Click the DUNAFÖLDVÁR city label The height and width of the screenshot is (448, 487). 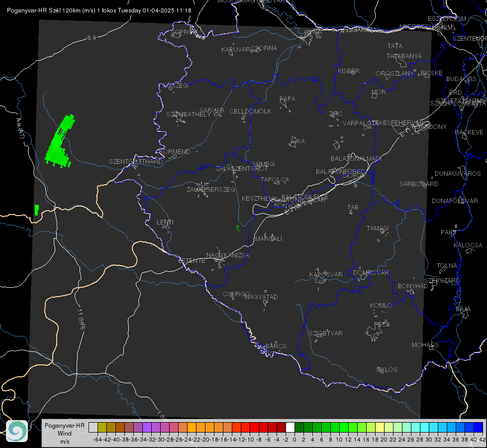[455, 201]
